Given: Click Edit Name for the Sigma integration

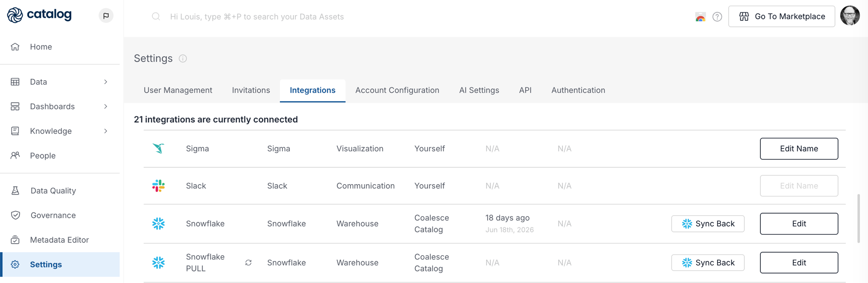Looking at the screenshot, I should coord(799,149).
